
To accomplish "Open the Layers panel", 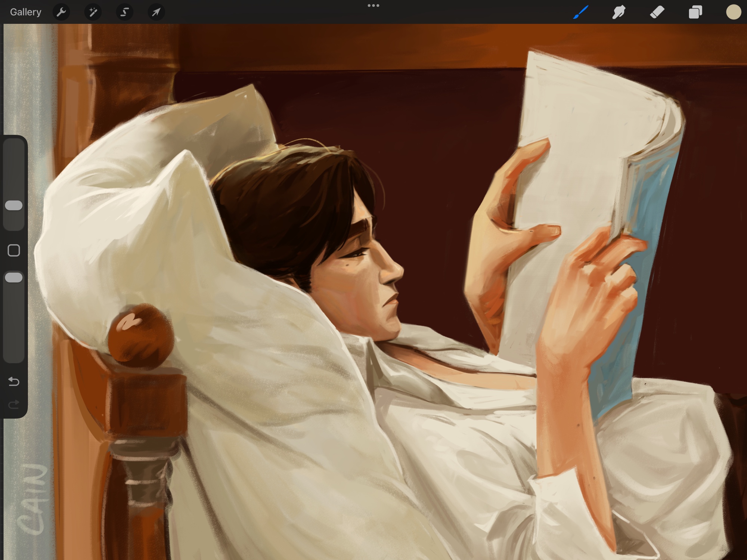I will (695, 12).
